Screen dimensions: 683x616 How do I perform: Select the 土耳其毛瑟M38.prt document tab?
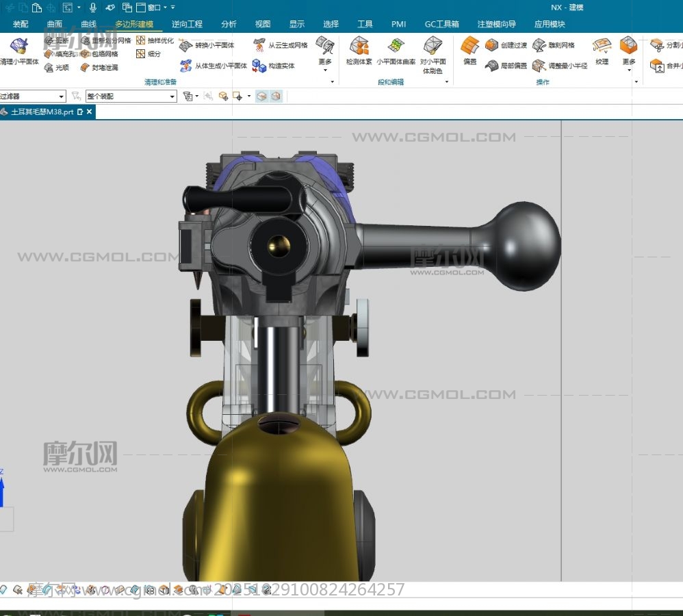click(x=42, y=112)
